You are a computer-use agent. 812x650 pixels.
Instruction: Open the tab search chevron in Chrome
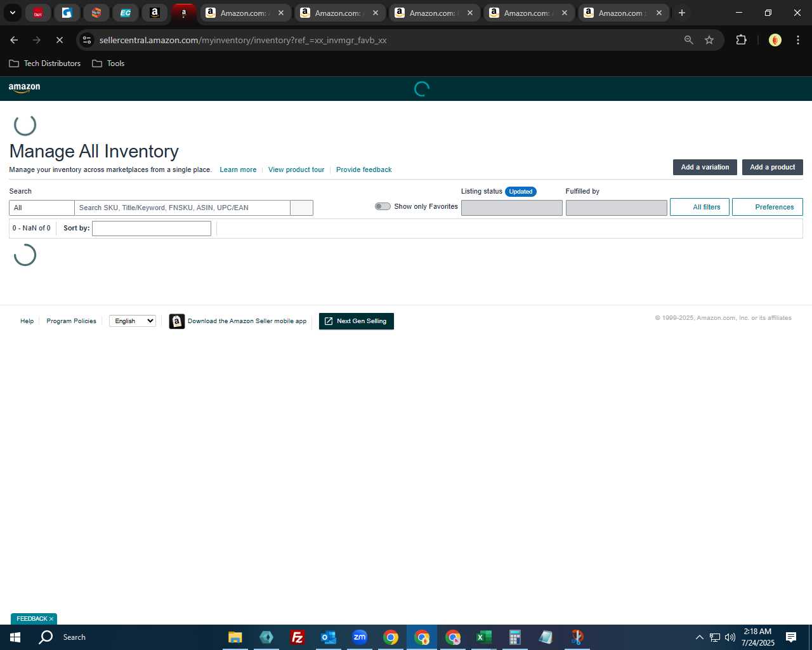click(x=12, y=13)
